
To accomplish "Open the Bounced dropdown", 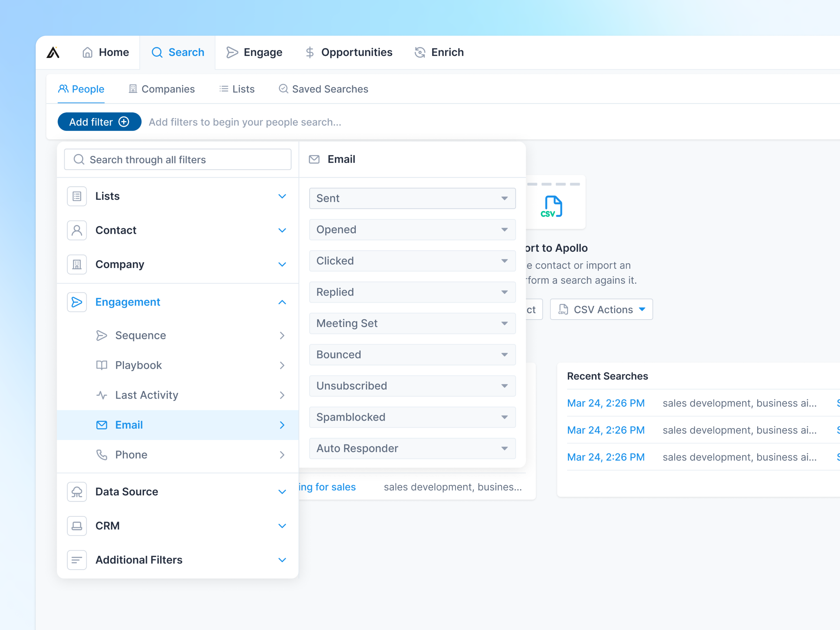I will (412, 354).
